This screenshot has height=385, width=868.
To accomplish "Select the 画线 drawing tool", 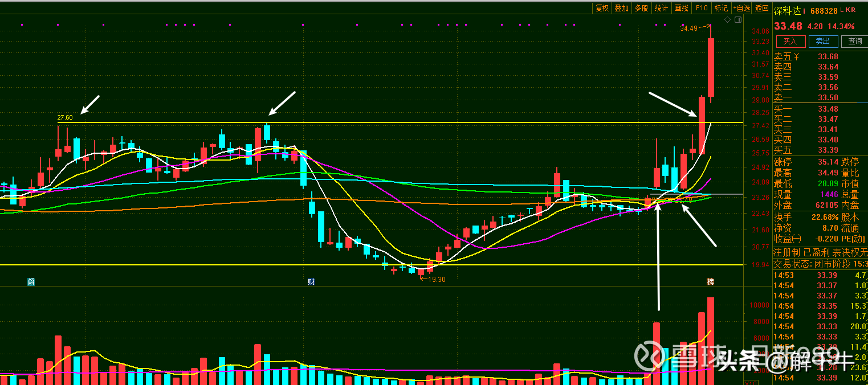I will 681,8.
